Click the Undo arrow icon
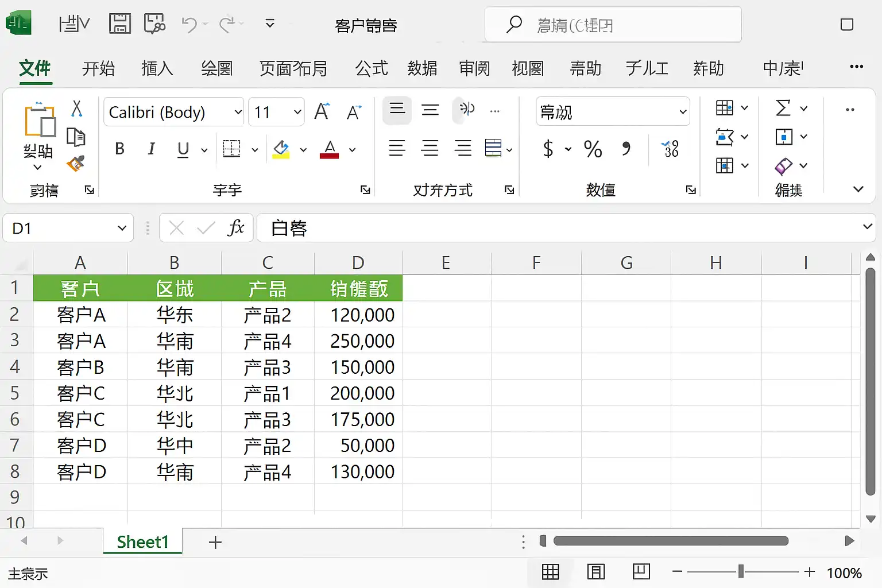Viewport: 882px width, 588px height. coord(189,24)
